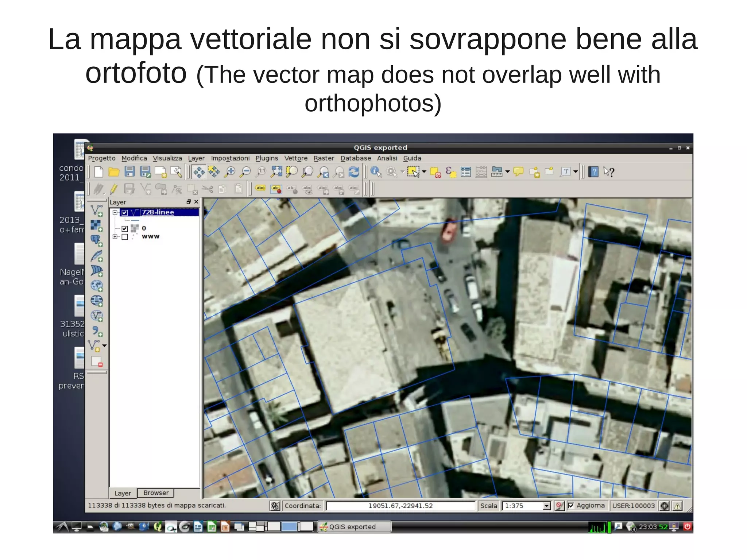Image resolution: width=747 pixels, height=560 pixels.
Task: Activate Select Features rectangle tool
Action: tap(413, 172)
